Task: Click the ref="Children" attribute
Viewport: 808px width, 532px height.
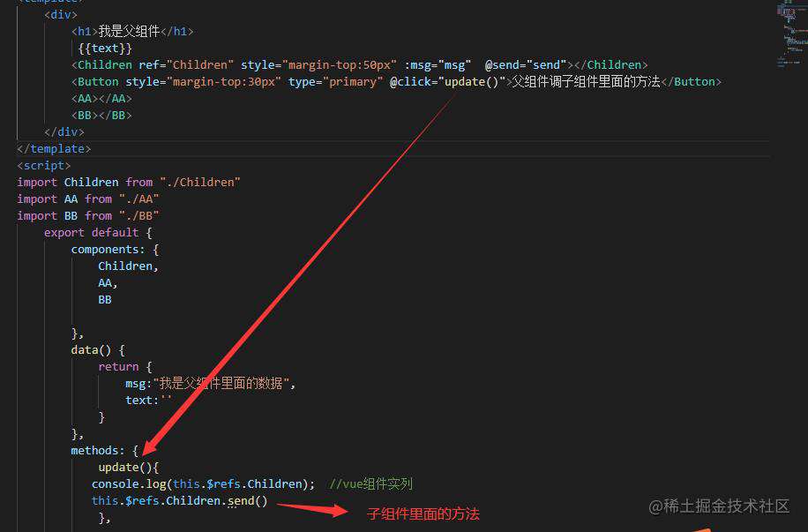Action: point(186,65)
